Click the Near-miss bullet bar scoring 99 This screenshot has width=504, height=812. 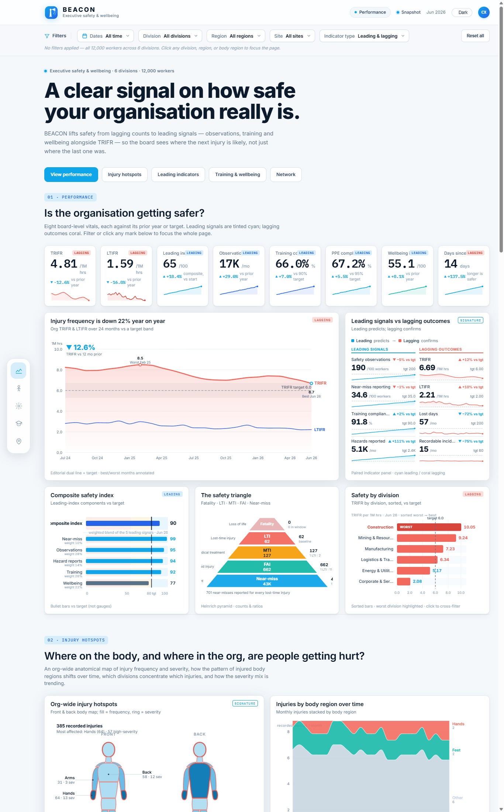click(x=126, y=539)
